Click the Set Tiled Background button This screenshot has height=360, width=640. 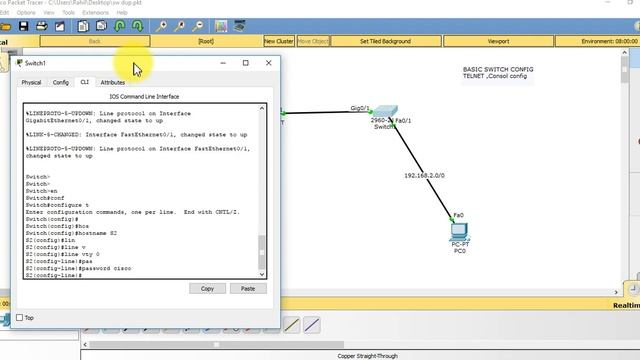click(385, 41)
